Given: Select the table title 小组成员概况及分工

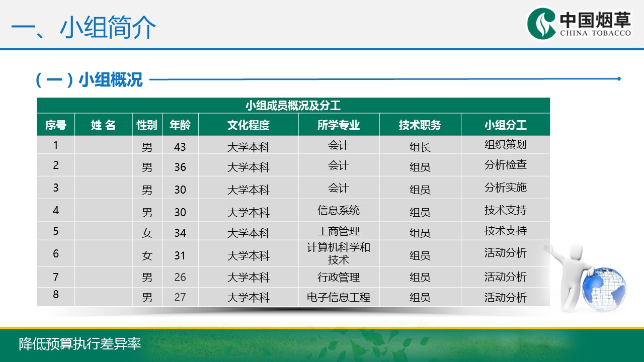Looking at the screenshot, I should click(293, 106).
